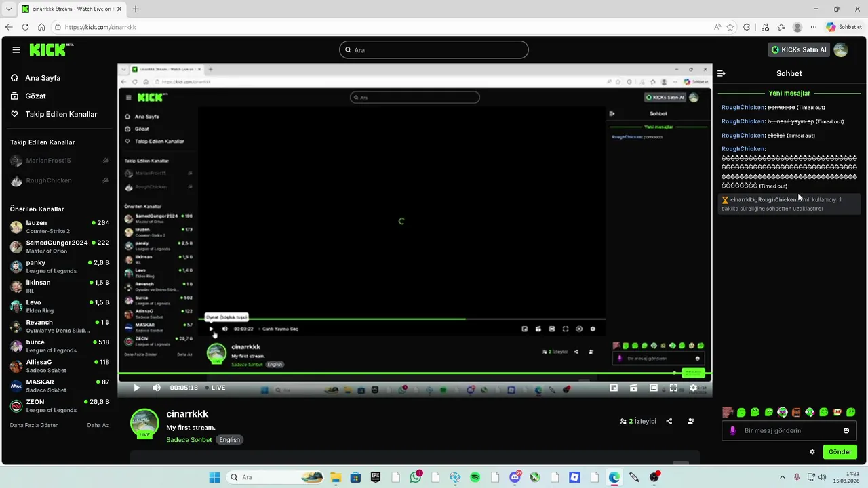The height and width of the screenshot is (488, 868).
Task: Collapse the Sohbet chat panel arrow icon
Action: (x=722, y=73)
